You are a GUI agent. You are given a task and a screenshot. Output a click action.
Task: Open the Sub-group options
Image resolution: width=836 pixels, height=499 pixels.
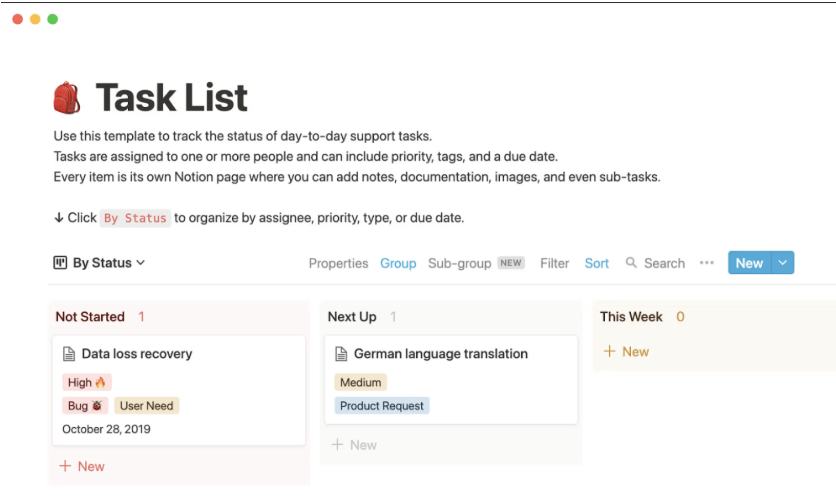pyautogui.click(x=460, y=263)
